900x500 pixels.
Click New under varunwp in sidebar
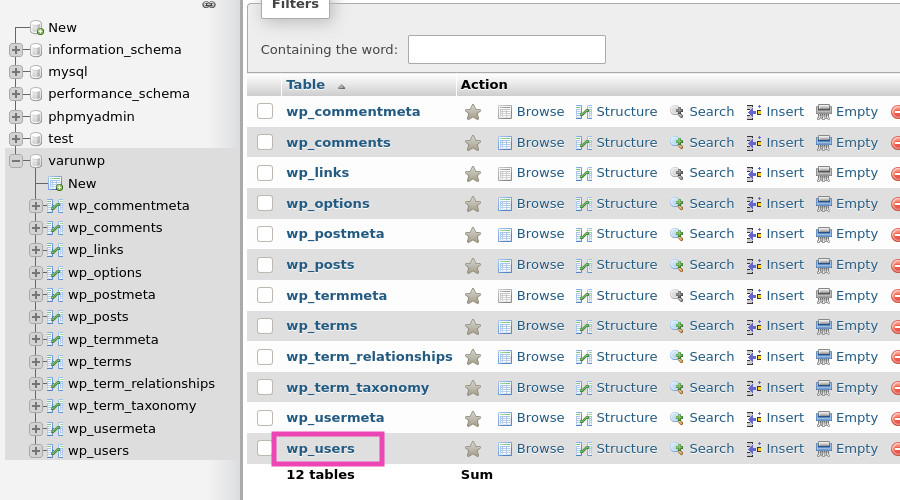pyautogui.click(x=82, y=184)
